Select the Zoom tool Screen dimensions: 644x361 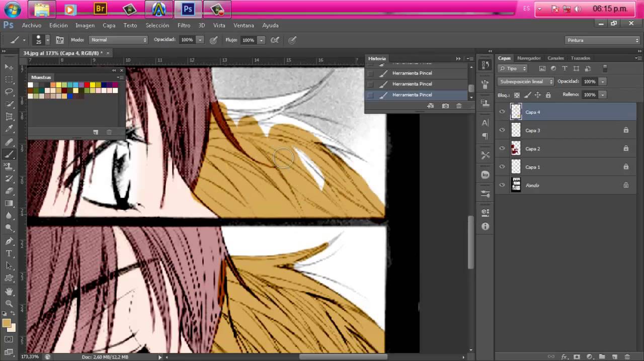pos(9,303)
